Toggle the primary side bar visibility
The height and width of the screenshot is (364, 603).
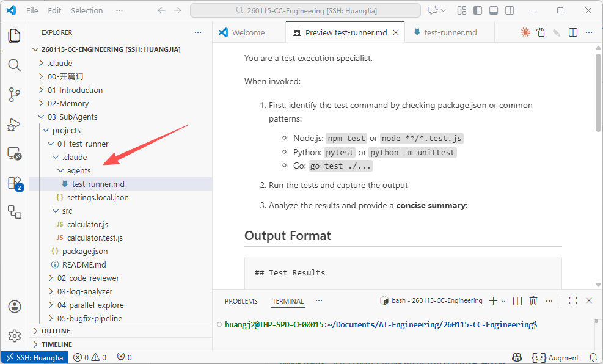478,10
